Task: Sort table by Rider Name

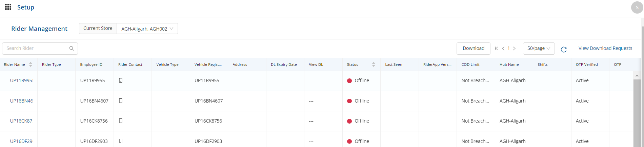Action: 31,65
